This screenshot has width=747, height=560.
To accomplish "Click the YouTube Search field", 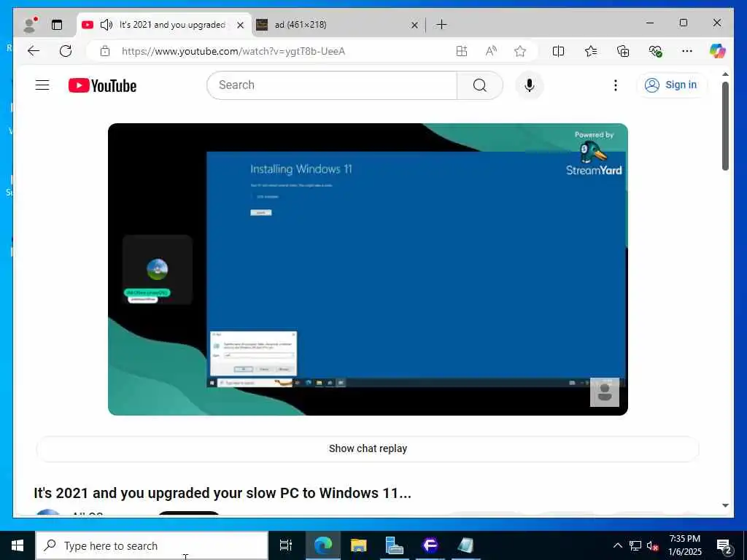I will [x=332, y=85].
